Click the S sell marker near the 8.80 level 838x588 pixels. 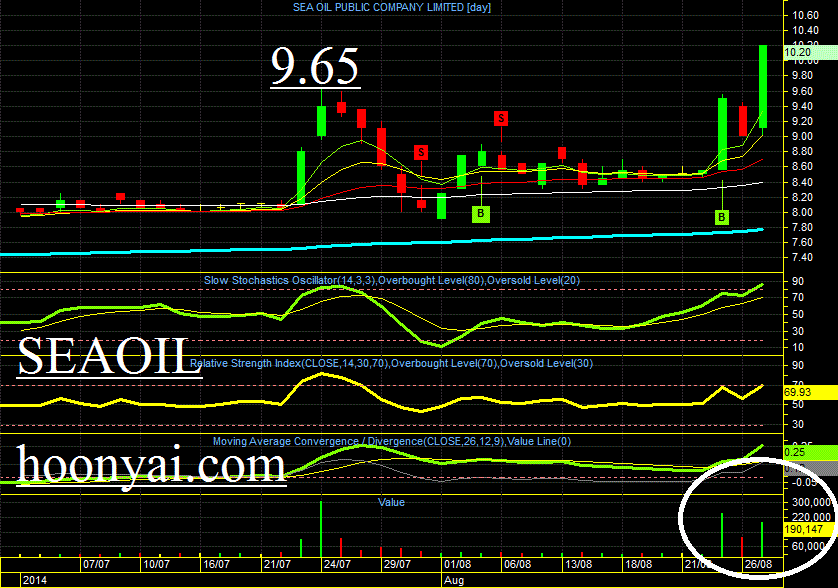point(421,153)
